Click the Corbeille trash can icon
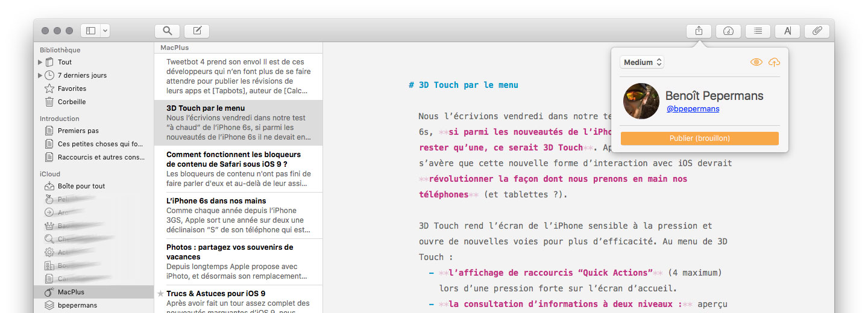The width and height of the screenshot is (868, 313). point(49,102)
